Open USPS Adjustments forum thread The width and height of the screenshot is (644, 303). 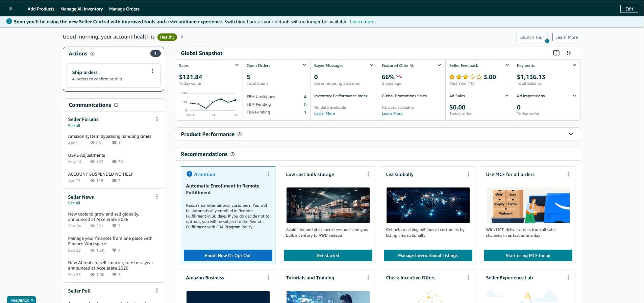coord(86,155)
